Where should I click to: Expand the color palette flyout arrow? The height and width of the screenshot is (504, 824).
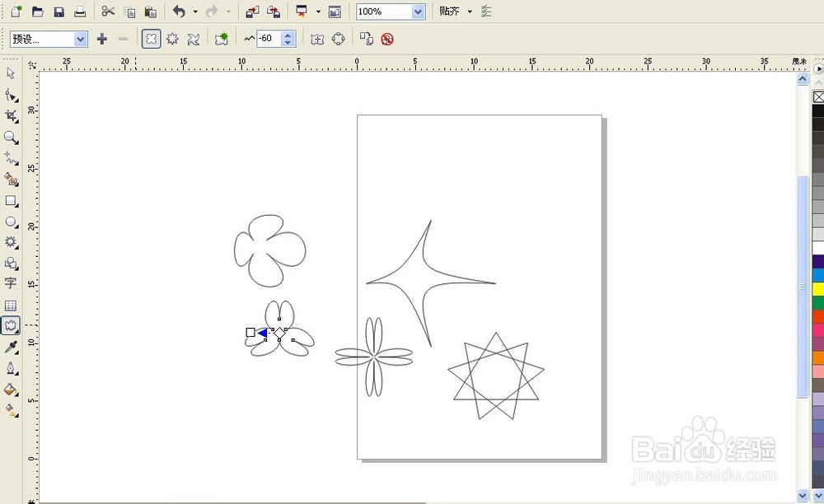(818, 69)
